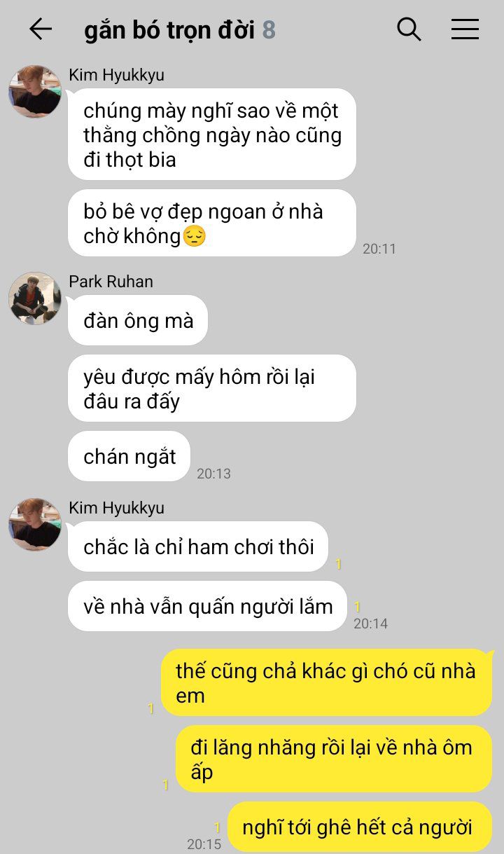Click the Park Ruhan sender name
This screenshot has height=854, width=504.
pyautogui.click(x=111, y=282)
